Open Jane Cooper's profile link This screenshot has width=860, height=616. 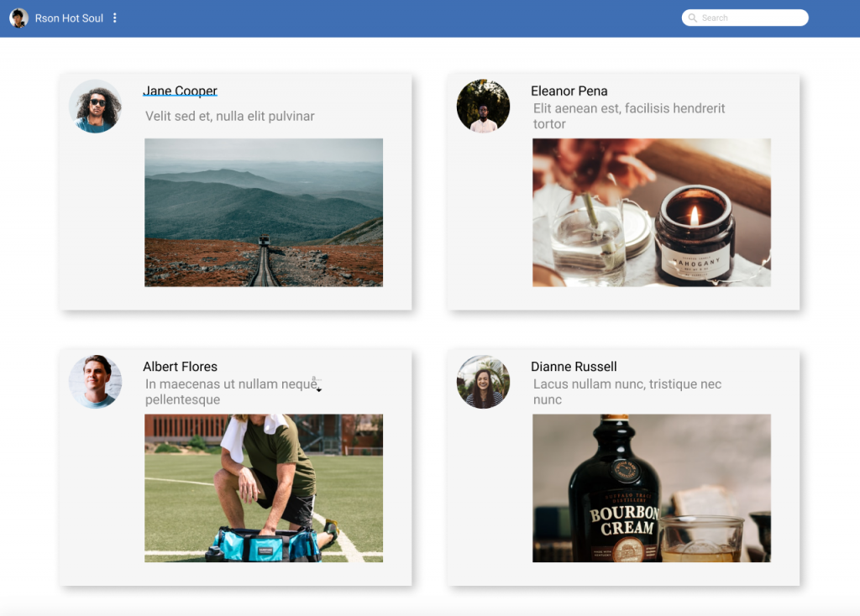[x=180, y=91]
